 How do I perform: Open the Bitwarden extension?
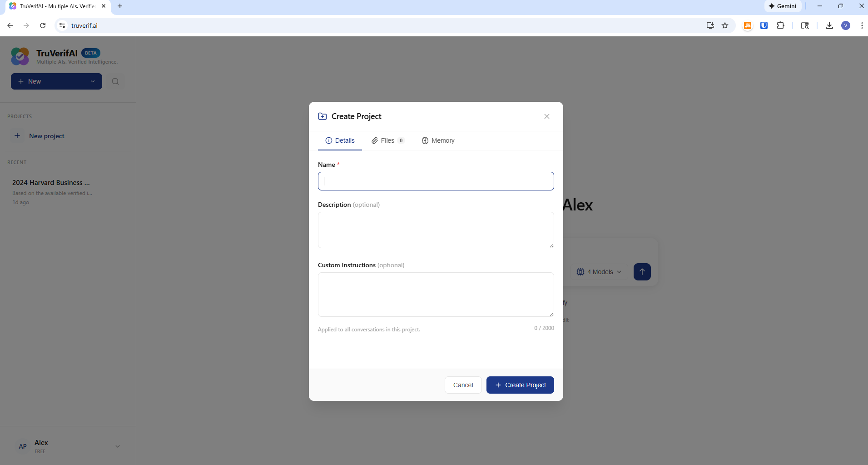pyautogui.click(x=764, y=25)
